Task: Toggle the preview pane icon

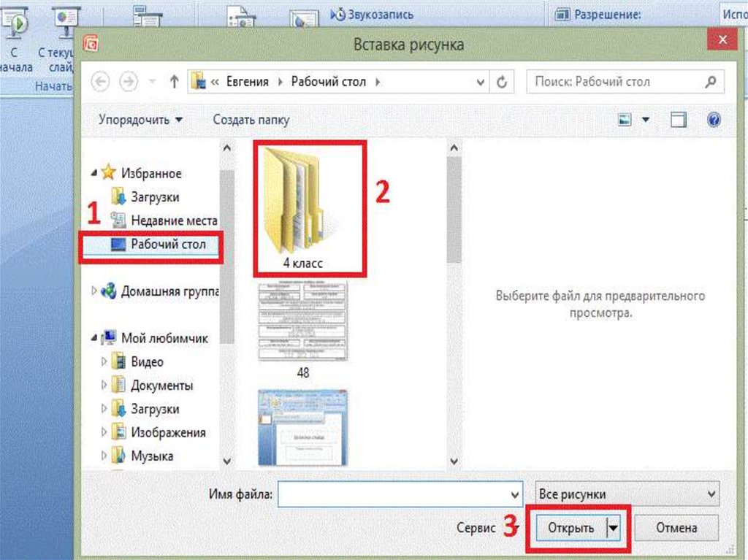Action: tap(679, 119)
